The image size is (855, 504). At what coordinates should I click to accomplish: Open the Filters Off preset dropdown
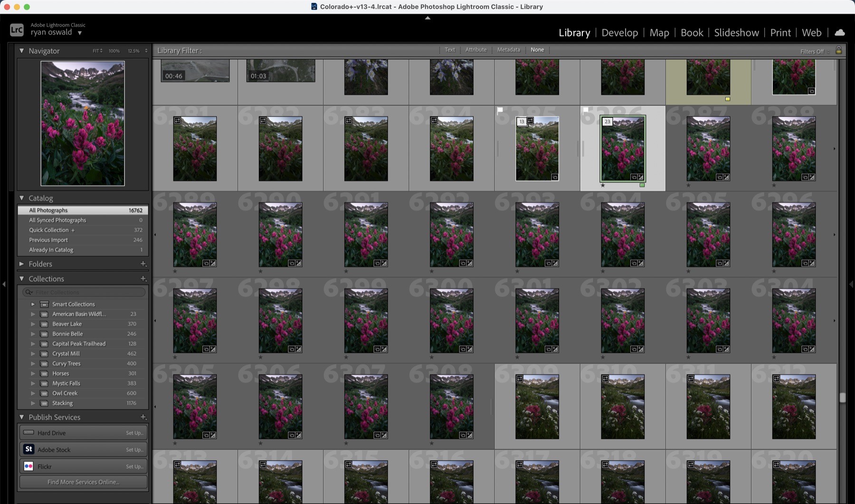click(815, 51)
